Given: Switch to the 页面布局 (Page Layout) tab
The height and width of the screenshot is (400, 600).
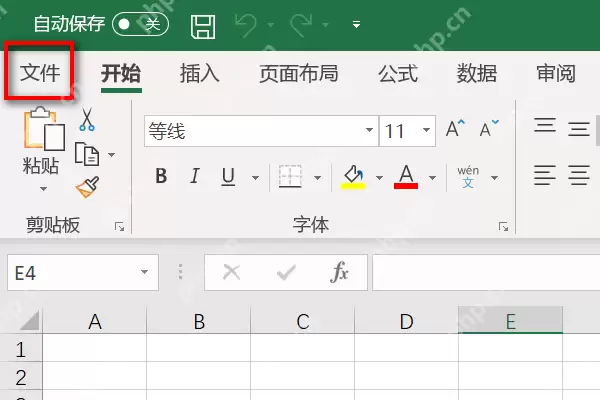Looking at the screenshot, I should [299, 73].
